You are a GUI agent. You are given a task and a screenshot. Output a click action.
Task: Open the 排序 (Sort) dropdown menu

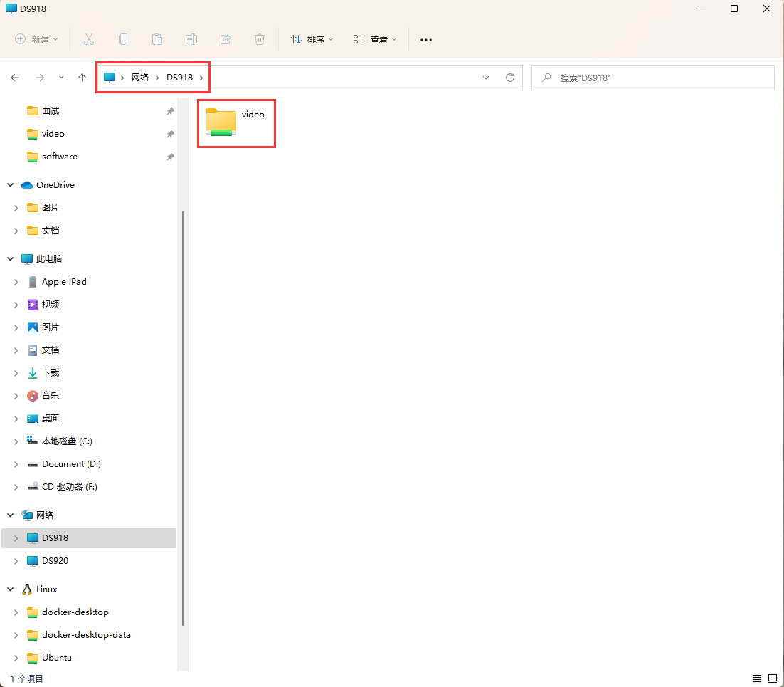click(312, 39)
